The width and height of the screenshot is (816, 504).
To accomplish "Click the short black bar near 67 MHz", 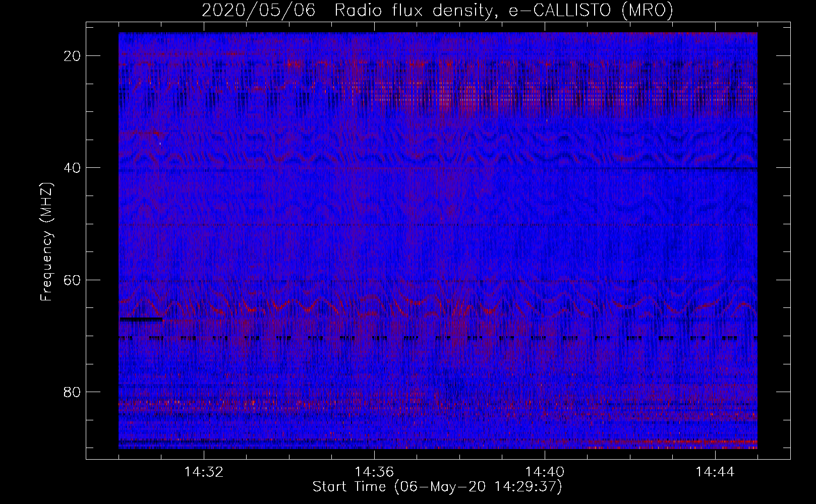I will pos(141,319).
